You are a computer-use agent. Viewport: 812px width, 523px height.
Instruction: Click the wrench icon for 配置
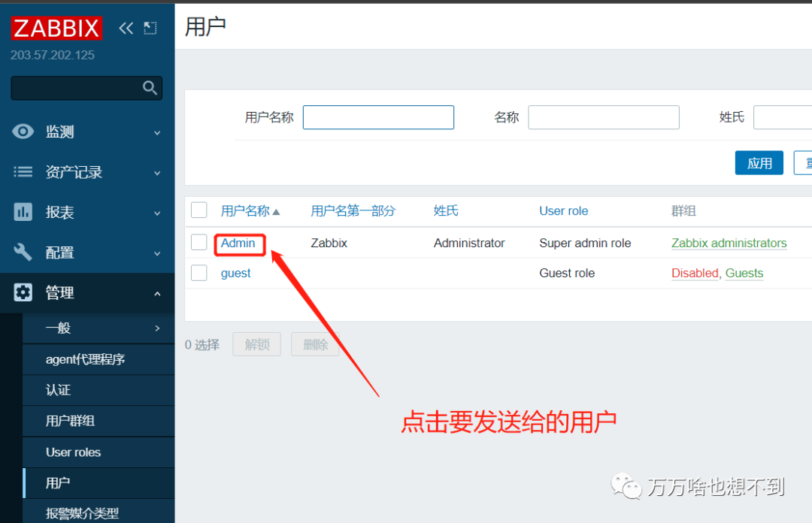point(23,252)
